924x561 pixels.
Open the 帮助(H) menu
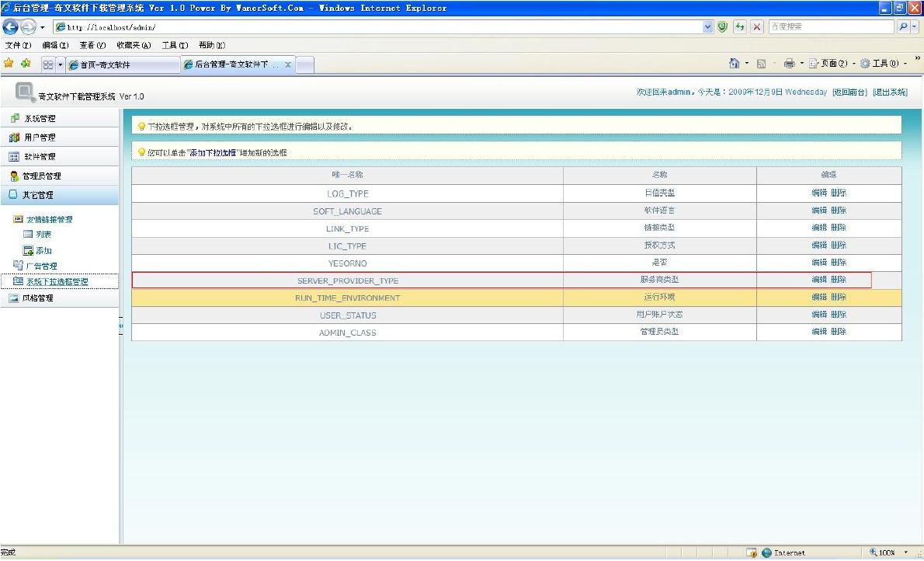point(211,45)
